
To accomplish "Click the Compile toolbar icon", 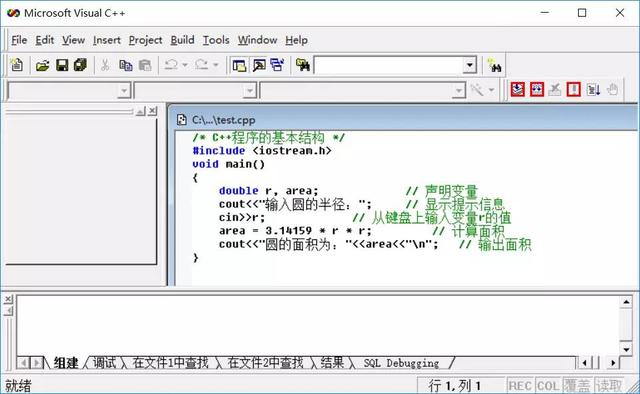I will pyautogui.click(x=518, y=89).
